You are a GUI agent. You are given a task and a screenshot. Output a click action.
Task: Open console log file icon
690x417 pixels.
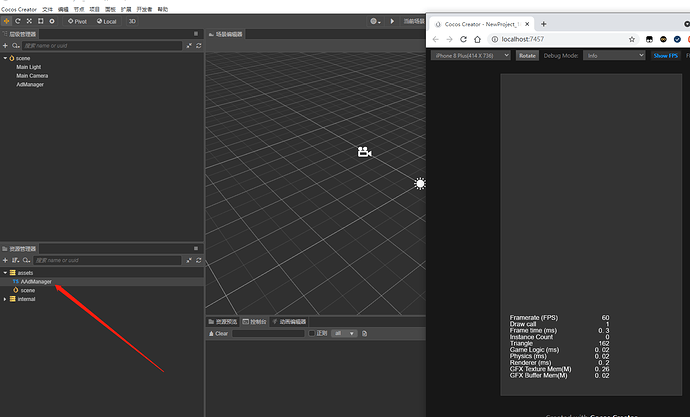click(364, 333)
